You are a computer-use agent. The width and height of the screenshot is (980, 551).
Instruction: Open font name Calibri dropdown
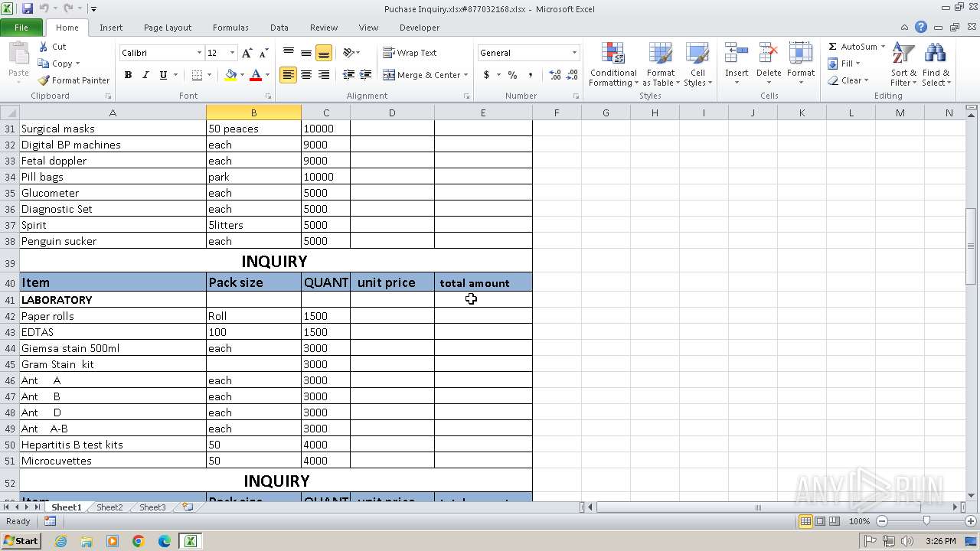[199, 53]
